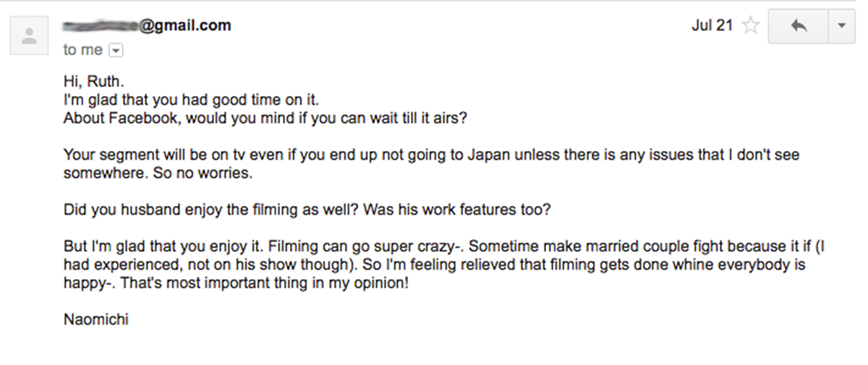Click the 'to me' recipient text

pos(83,51)
